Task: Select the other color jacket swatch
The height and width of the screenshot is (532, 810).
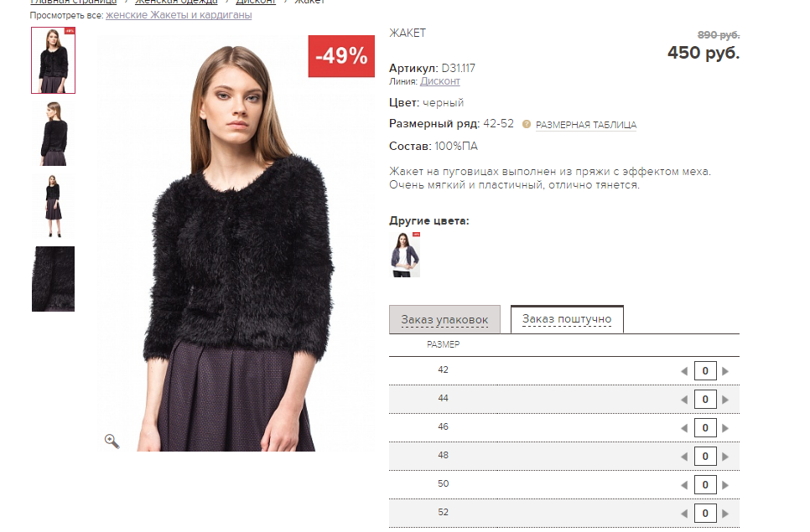Action: pos(405,255)
